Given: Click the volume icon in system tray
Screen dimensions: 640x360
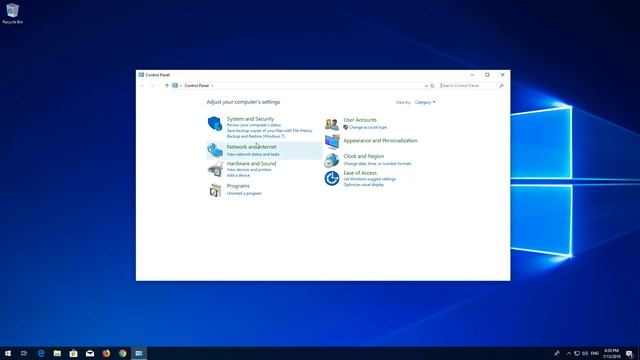Looking at the screenshot, I should (585, 353).
